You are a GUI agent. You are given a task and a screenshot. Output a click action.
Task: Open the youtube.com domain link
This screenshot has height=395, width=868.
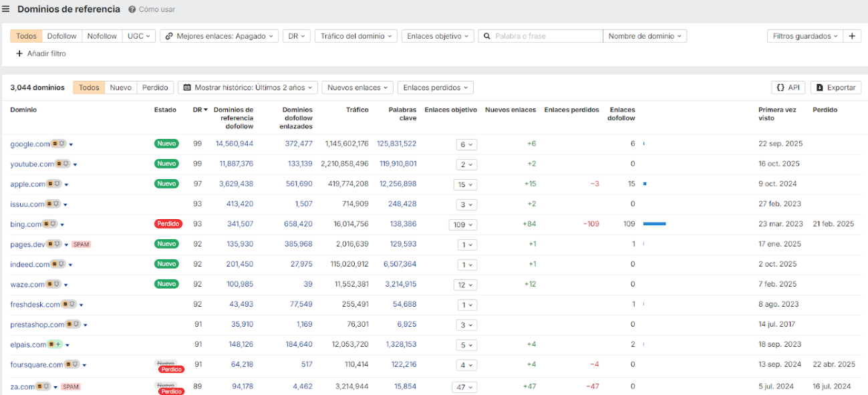[x=31, y=164]
